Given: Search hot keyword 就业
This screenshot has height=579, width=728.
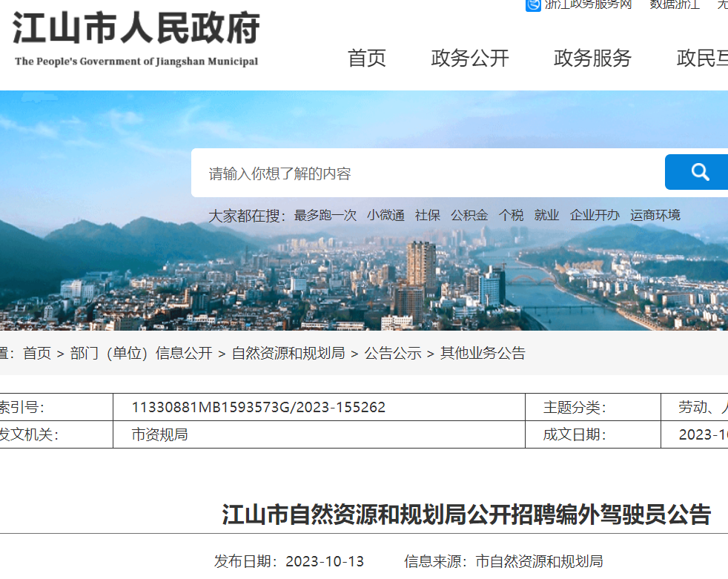Looking at the screenshot, I should coord(546,216).
